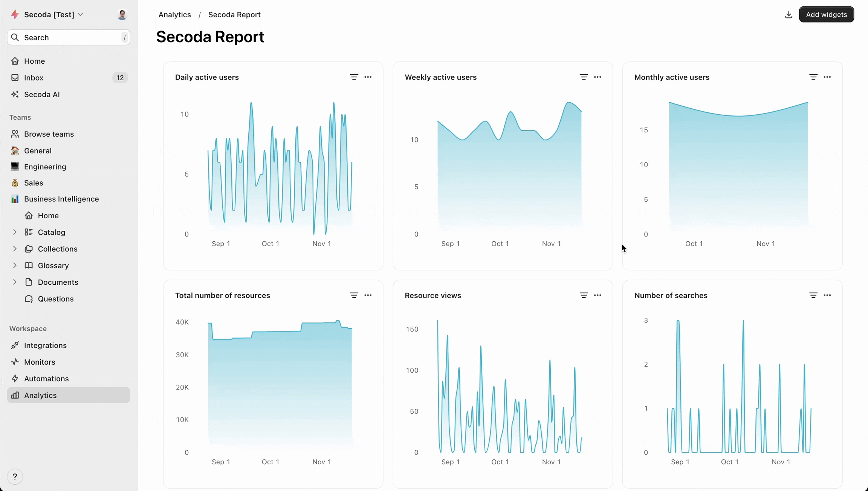Expand the Glossary chevron
Image resolution: width=868 pixels, height=491 pixels.
[x=15, y=265]
